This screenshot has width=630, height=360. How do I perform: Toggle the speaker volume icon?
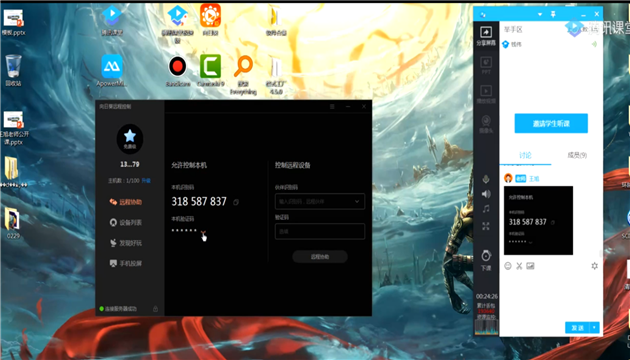pos(486,194)
